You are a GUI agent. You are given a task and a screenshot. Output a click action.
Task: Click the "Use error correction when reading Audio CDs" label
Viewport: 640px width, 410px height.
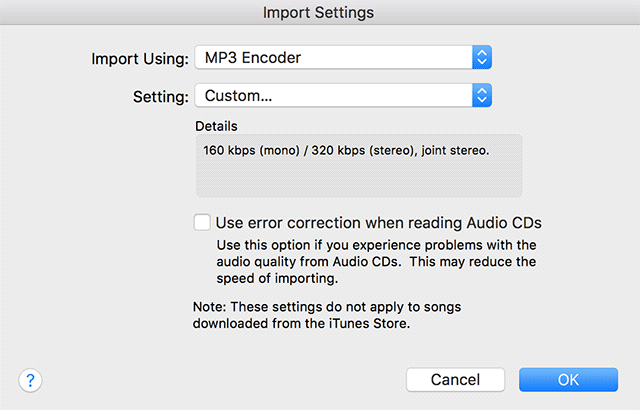(x=378, y=222)
